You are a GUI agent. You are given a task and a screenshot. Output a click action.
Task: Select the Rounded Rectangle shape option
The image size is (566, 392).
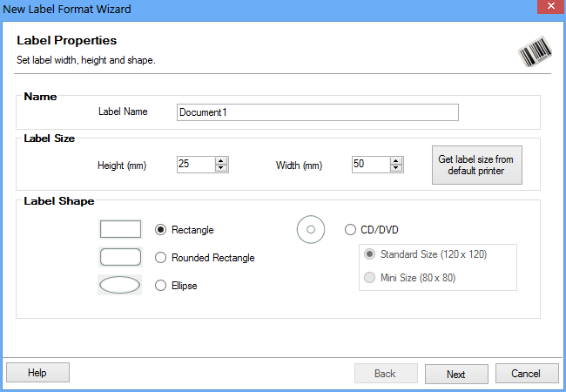coord(160,258)
